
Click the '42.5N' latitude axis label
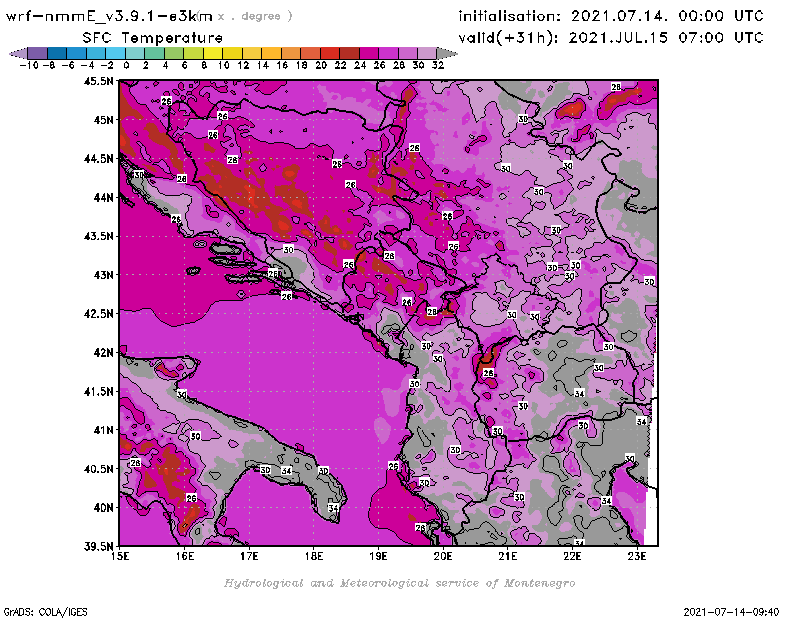98,314
